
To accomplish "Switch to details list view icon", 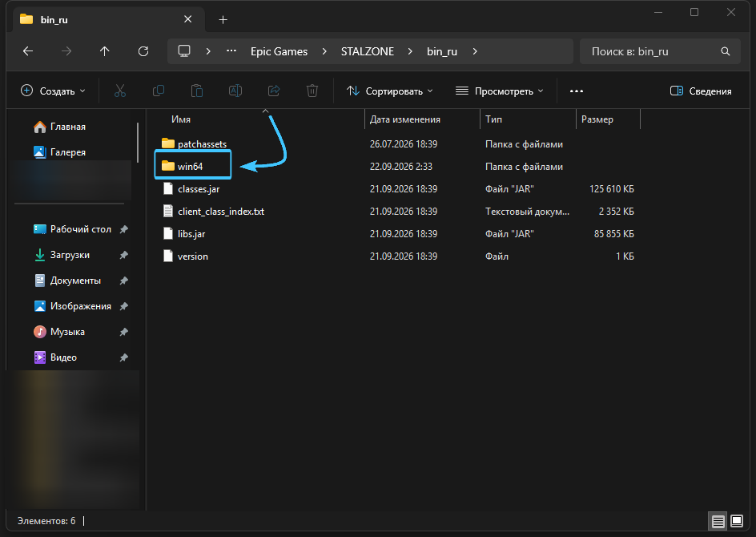I will coord(718,521).
